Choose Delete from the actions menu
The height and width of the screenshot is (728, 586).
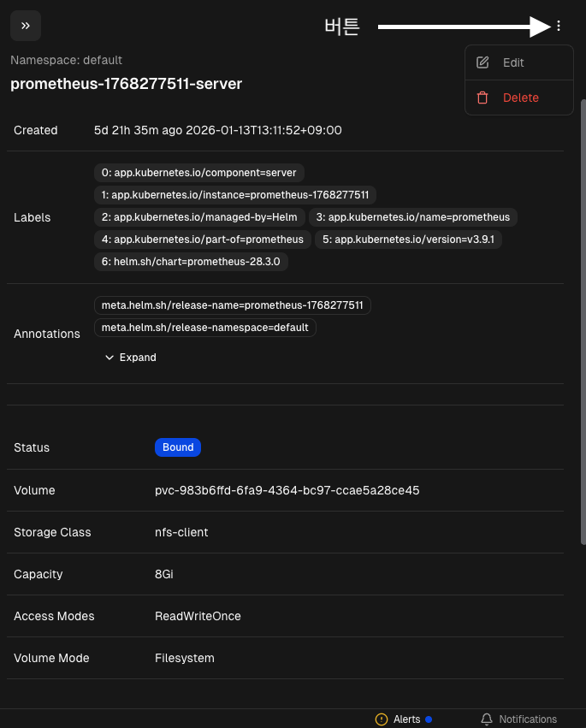pos(520,98)
